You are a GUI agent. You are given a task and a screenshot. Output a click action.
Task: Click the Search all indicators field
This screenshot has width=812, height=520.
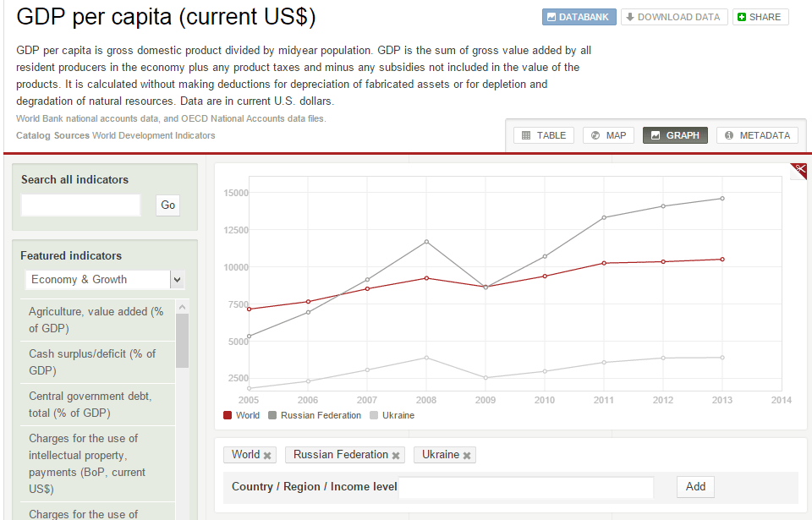[81, 205]
